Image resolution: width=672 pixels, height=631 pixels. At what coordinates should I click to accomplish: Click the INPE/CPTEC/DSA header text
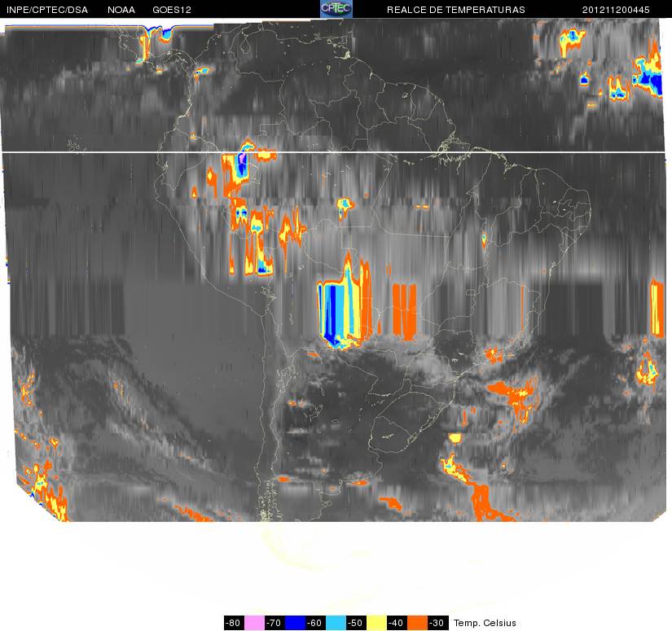click(x=47, y=10)
